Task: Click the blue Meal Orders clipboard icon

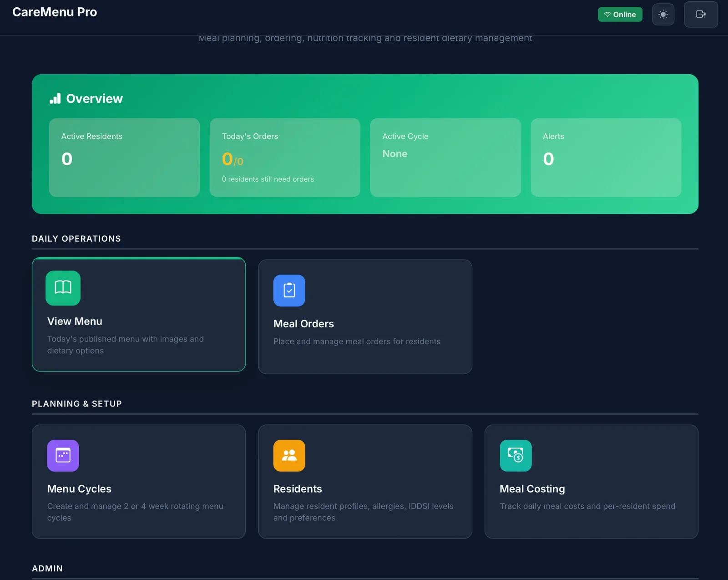Action: [289, 290]
